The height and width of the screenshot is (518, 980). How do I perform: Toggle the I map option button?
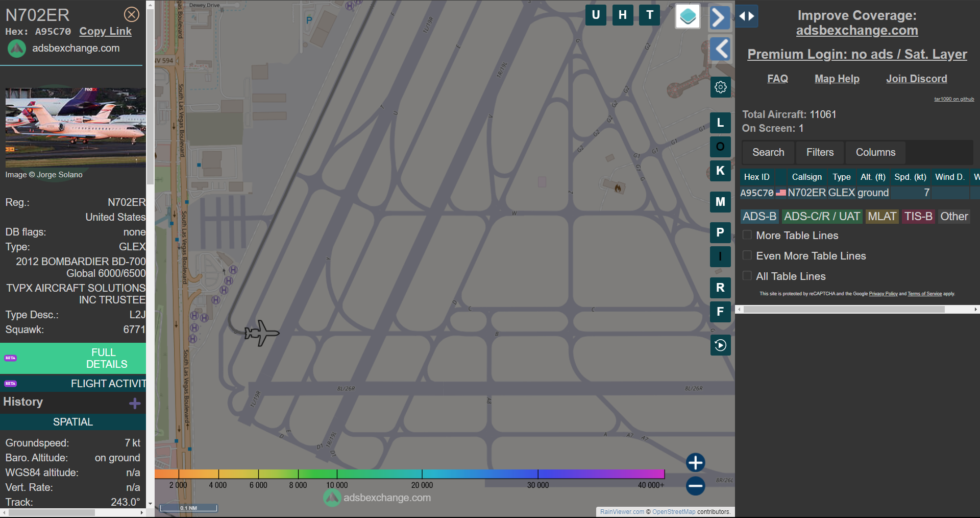point(720,256)
